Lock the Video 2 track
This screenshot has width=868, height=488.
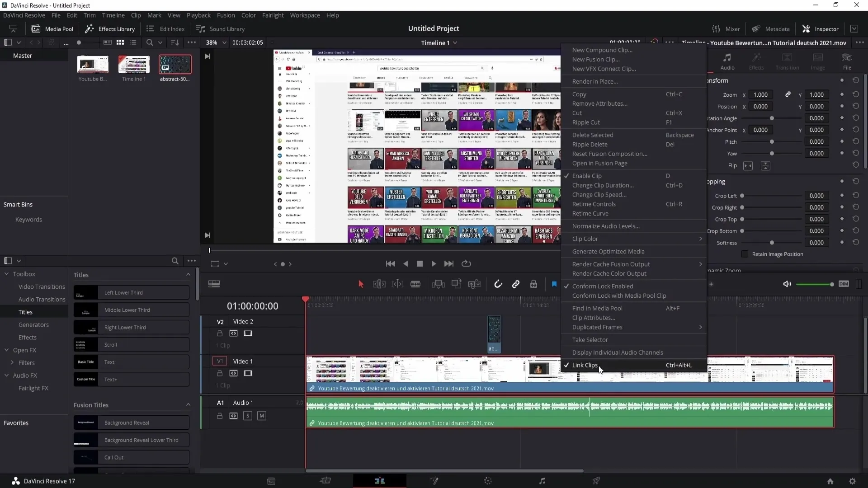[x=220, y=333]
